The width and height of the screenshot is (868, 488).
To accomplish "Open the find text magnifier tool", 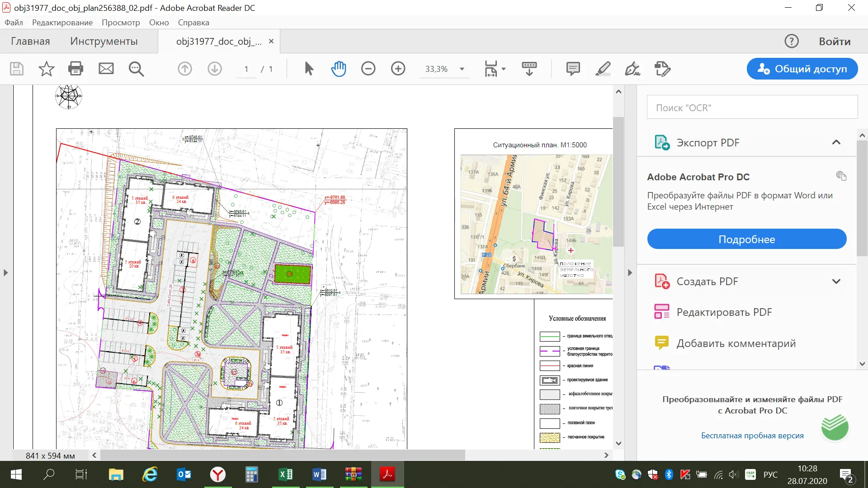I will coord(136,69).
